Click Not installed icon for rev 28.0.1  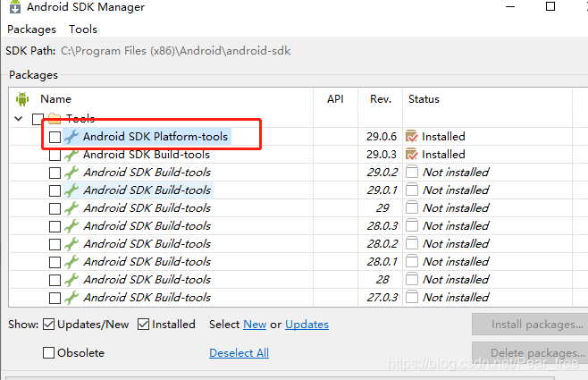click(412, 261)
